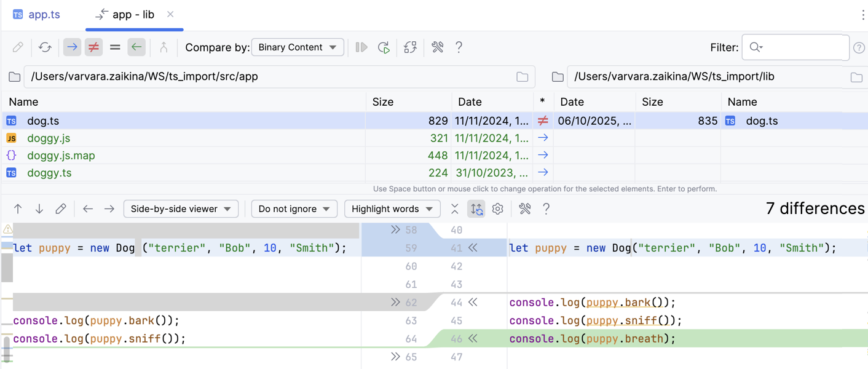Open diff viewer settings gear
This screenshot has height=369, width=868.
(x=498, y=209)
